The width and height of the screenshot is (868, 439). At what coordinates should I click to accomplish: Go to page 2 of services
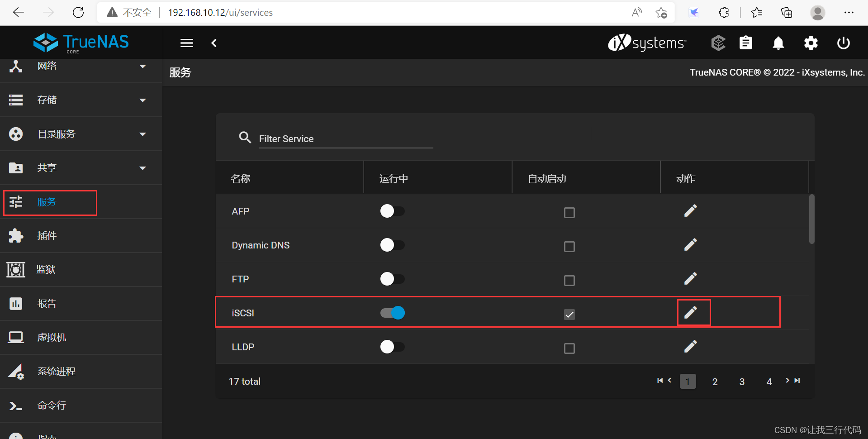[715, 382]
